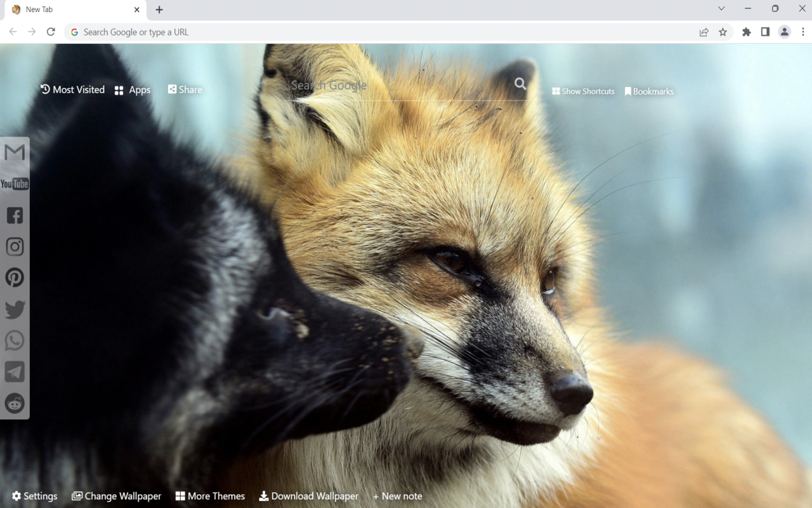Go forward in browser history

coord(32,32)
